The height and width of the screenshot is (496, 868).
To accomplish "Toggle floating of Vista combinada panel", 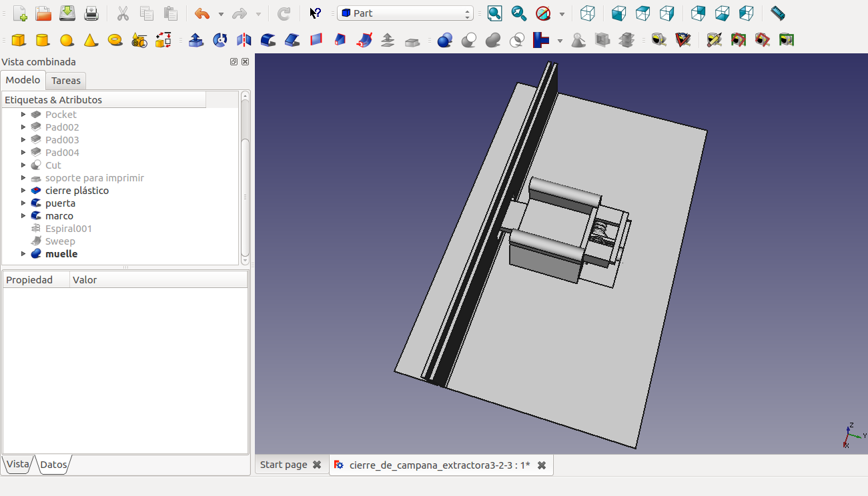I will click(x=234, y=62).
